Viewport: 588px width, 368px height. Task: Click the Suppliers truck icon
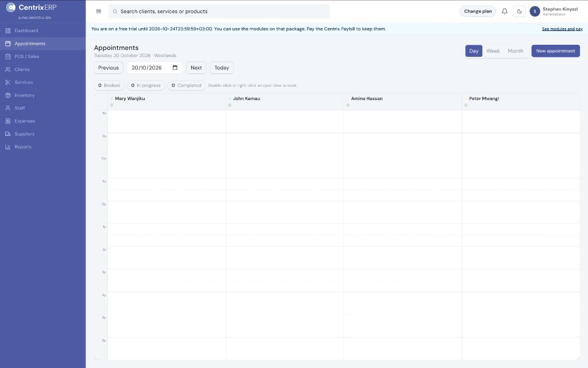click(x=8, y=134)
